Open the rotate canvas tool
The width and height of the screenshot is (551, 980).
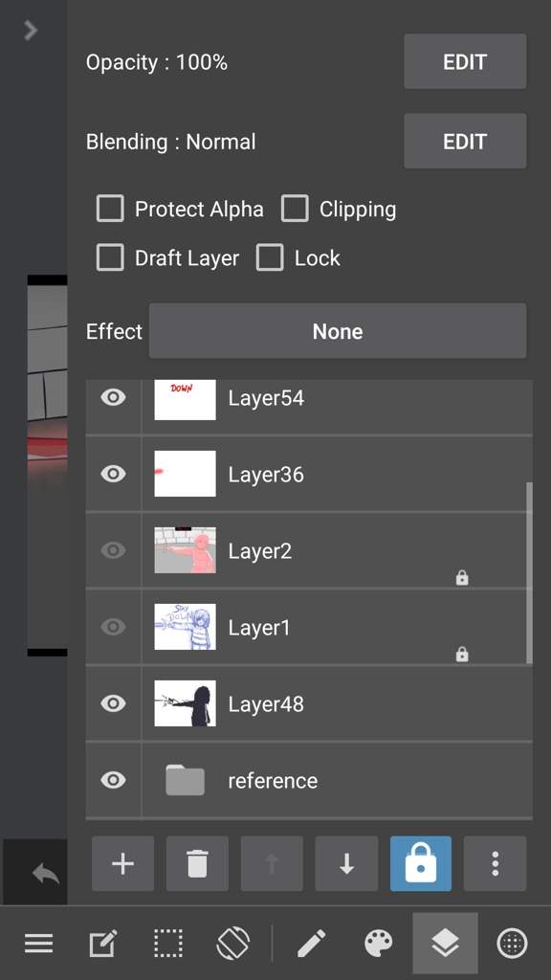pos(233,943)
